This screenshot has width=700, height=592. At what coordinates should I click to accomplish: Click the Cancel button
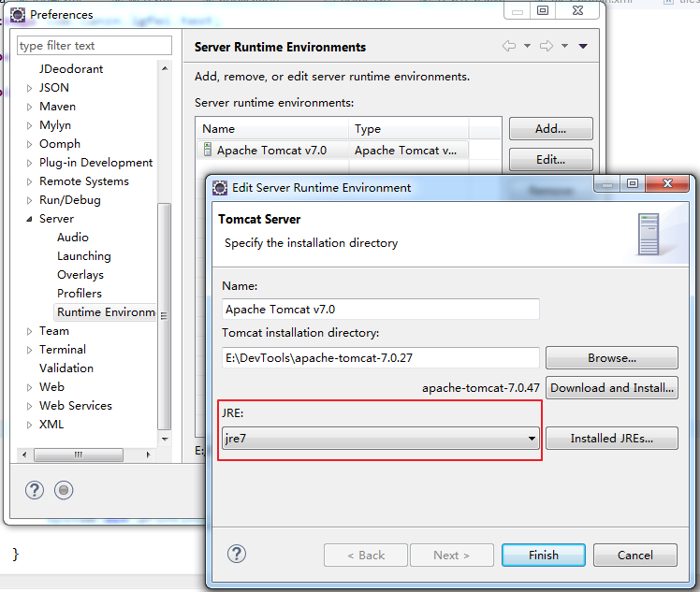pos(634,555)
